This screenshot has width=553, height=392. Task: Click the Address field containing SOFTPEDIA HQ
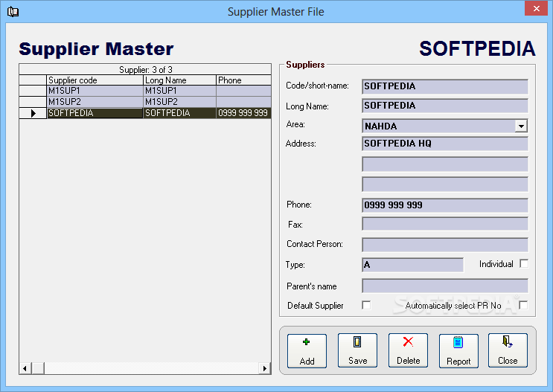[x=445, y=144]
